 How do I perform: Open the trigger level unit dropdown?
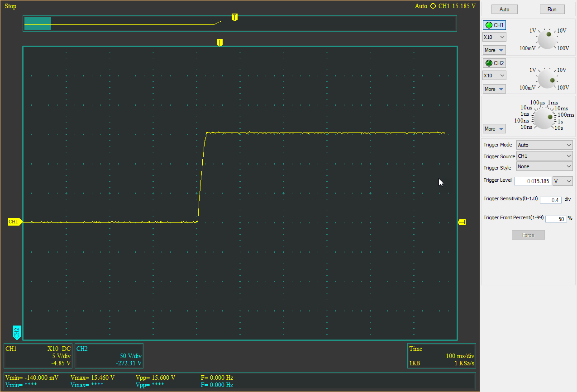[563, 181]
